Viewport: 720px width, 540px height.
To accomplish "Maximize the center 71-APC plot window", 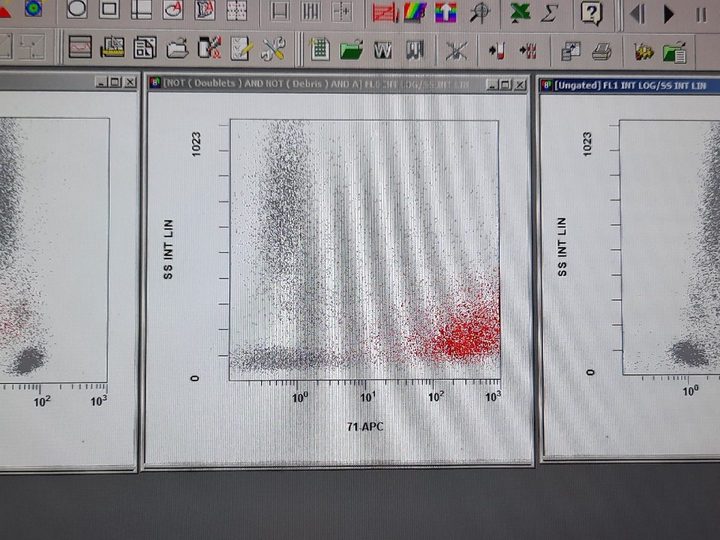I will [x=506, y=85].
